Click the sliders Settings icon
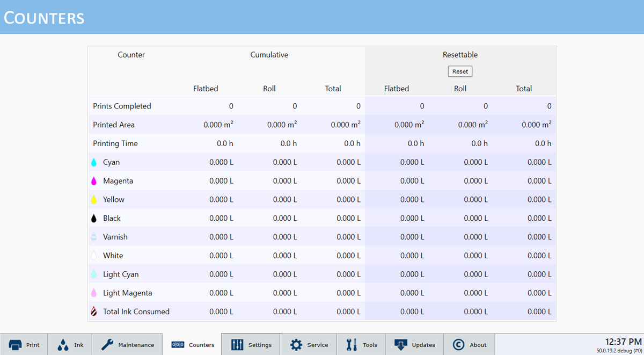The image size is (644, 355). coord(237,345)
